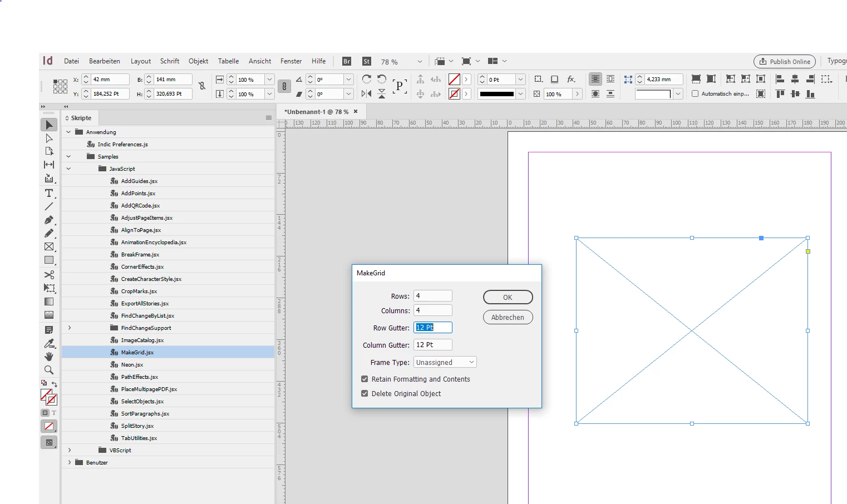Collapse the Samples folder
Viewport: 847px width, 504px height.
click(x=68, y=156)
